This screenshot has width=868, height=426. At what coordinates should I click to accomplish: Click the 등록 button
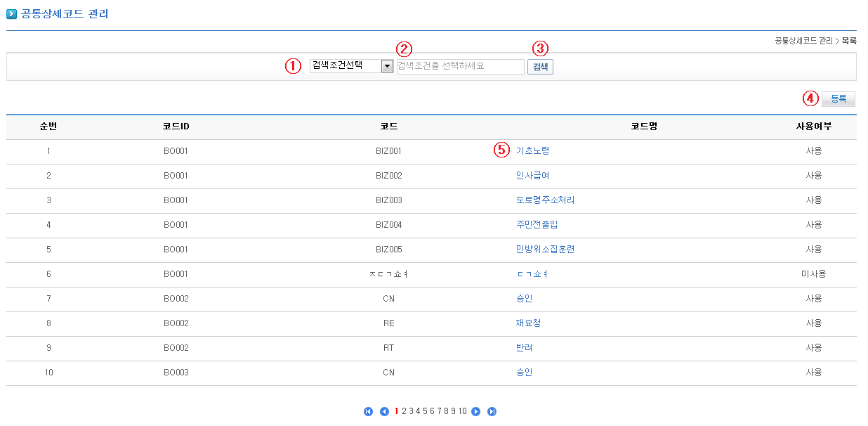pyautogui.click(x=838, y=99)
